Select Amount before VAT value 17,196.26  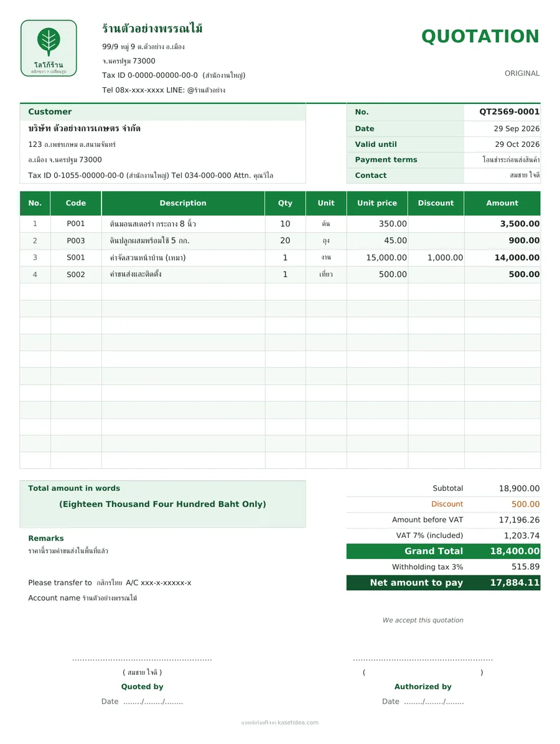point(519,520)
